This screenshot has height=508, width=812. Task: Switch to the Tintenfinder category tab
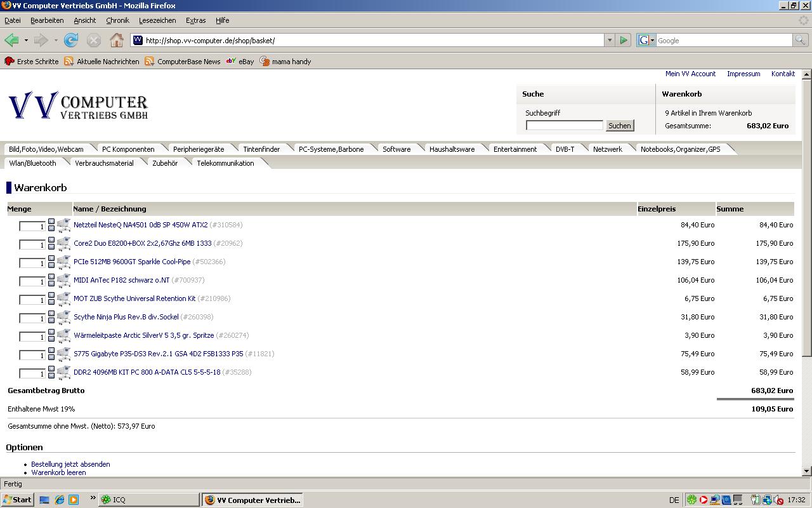pos(261,149)
